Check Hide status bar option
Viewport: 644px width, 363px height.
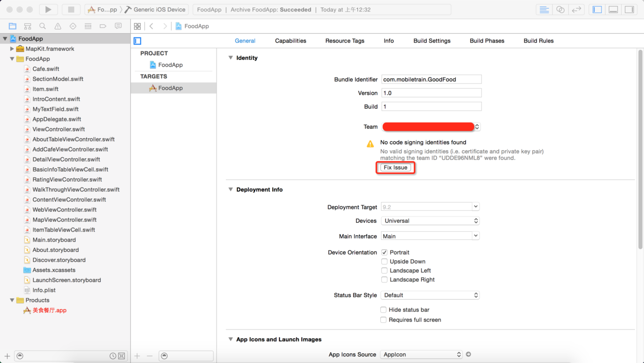[383, 310]
